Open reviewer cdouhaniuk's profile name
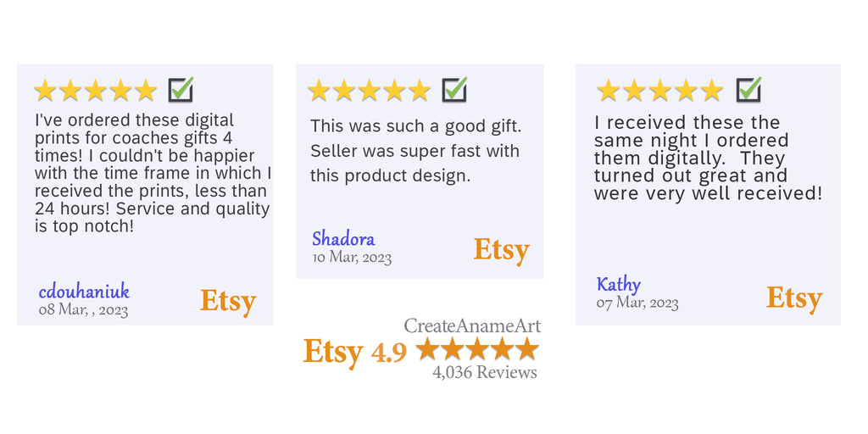Viewport: 868px width, 434px height. (x=84, y=292)
